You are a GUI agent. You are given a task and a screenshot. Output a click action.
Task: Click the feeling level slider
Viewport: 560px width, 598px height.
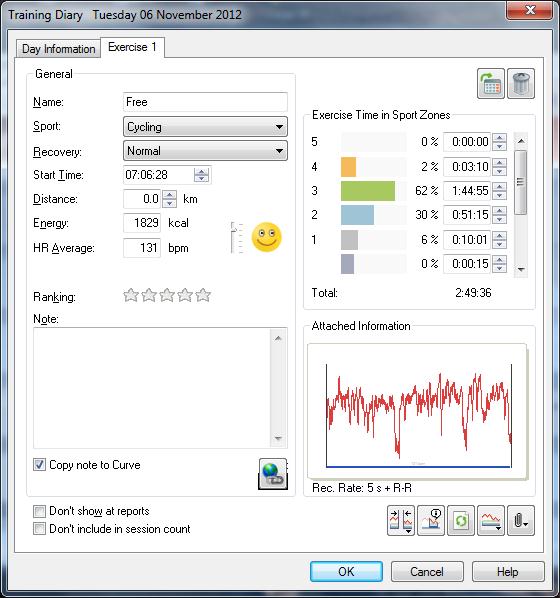[236, 237]
